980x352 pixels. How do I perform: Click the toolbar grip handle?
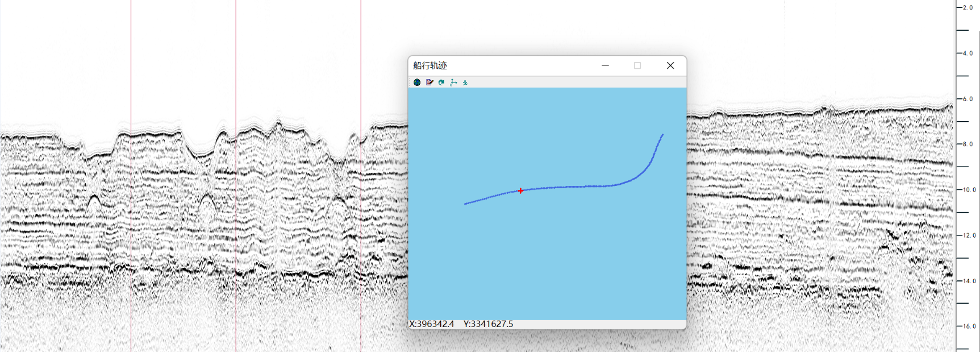(x=410, y=82)
